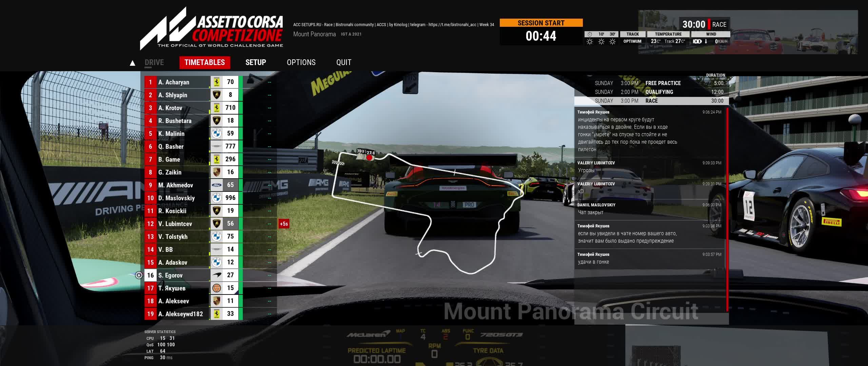This screenshot has height=366, width=868.
Task: Click the Ford logo beside M. Akhmedov
Action: coord(216,185)
